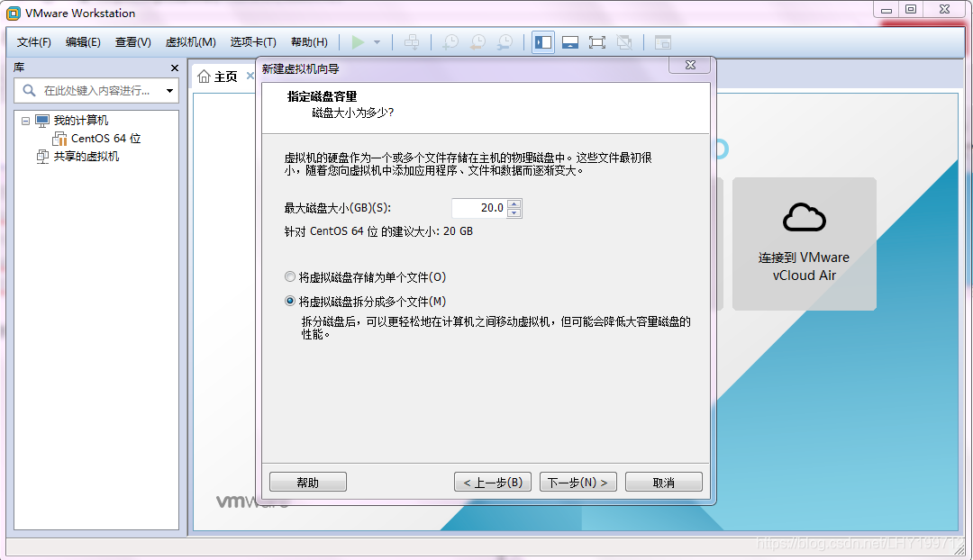
Task: Select 将虚拟磁盘拆分成多个文件 radio option
Action: [x=290, y=301]
